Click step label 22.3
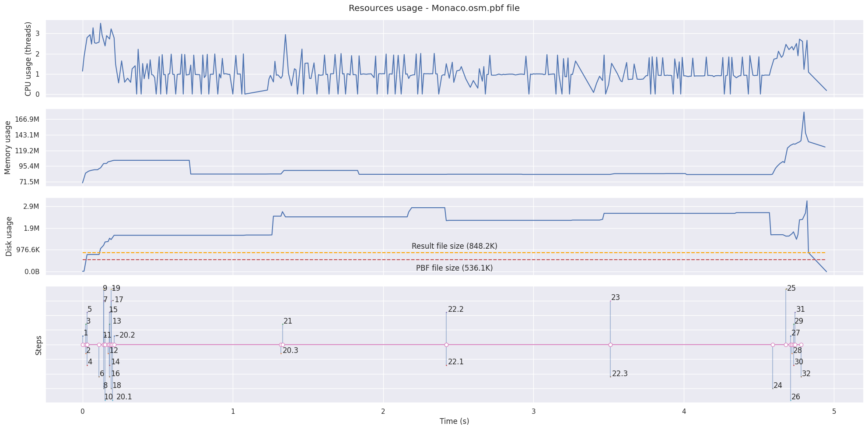 [x=620, y=374]
